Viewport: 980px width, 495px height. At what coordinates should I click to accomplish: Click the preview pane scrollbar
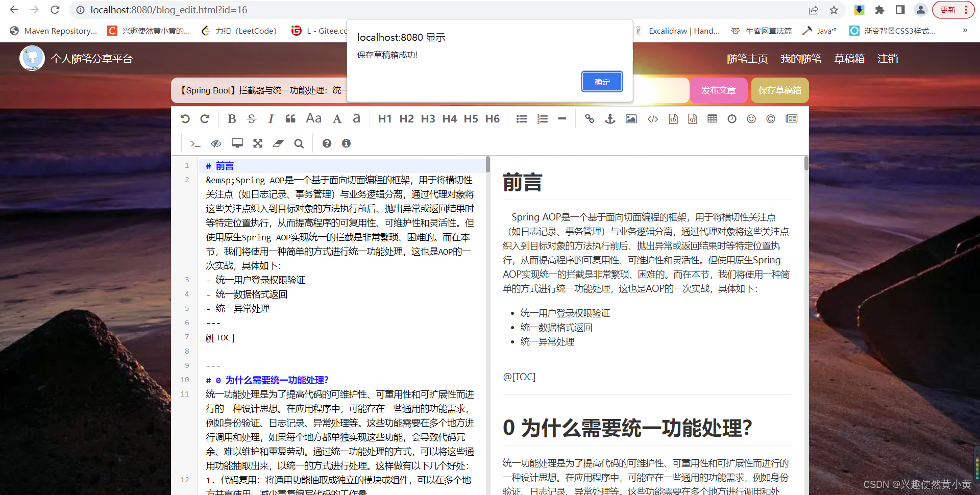[806, 164]
